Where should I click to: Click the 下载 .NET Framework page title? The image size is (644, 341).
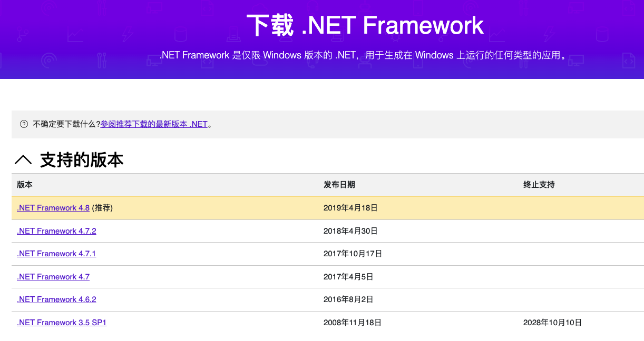[365, 25]
